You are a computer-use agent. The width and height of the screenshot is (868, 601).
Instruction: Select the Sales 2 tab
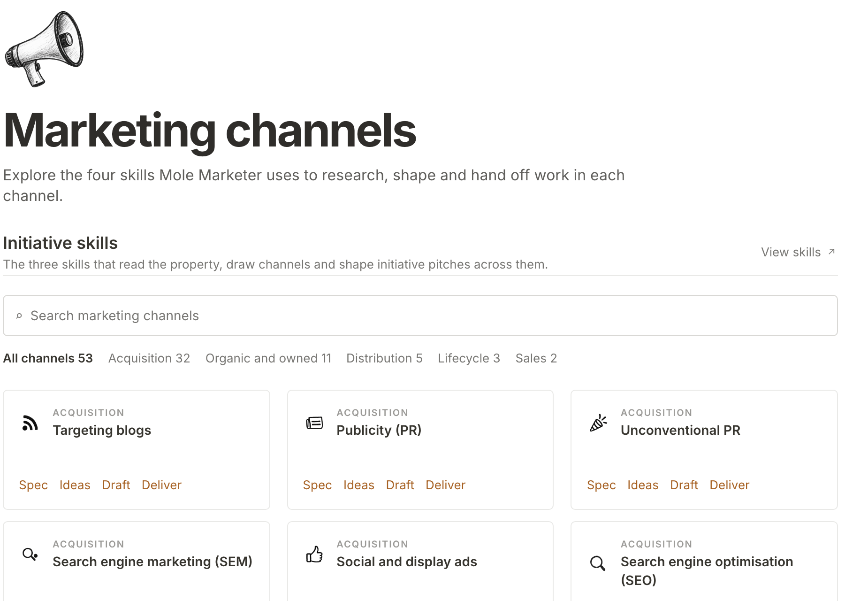536,358
